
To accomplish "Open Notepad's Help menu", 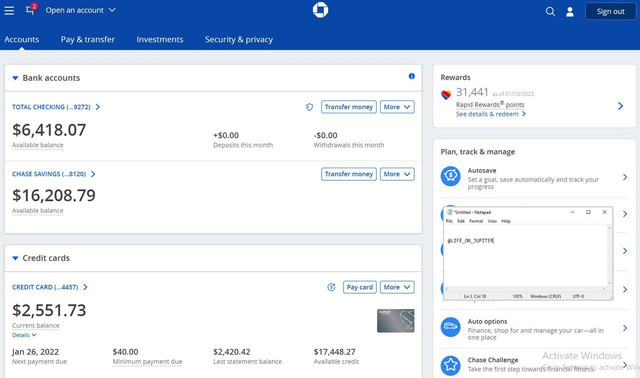I will 506,221.
